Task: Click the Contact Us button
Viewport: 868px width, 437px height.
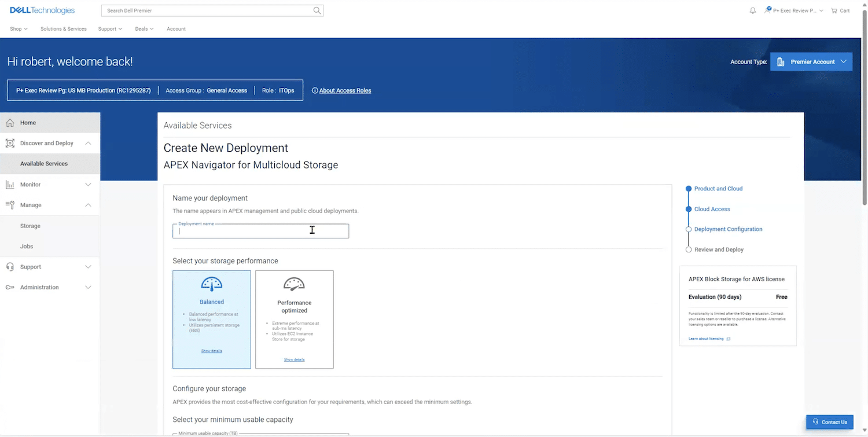Action: coord(829,422)
